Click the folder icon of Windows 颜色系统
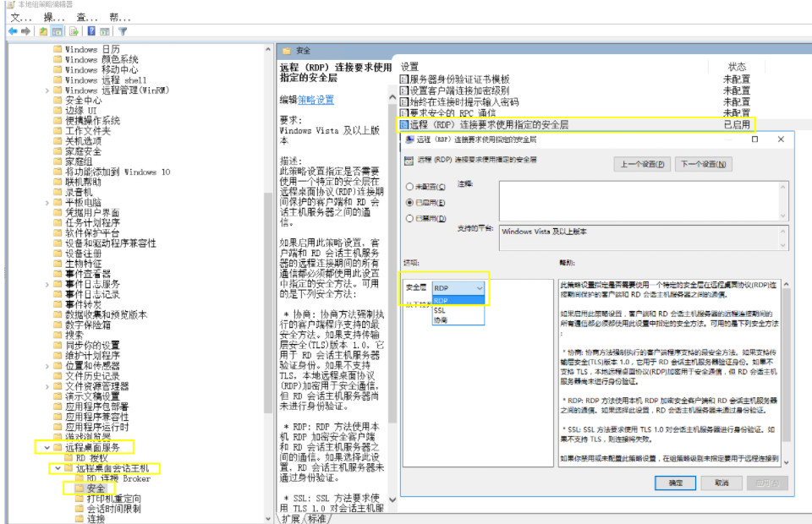 pyautogui.click(x=58, y=59)
